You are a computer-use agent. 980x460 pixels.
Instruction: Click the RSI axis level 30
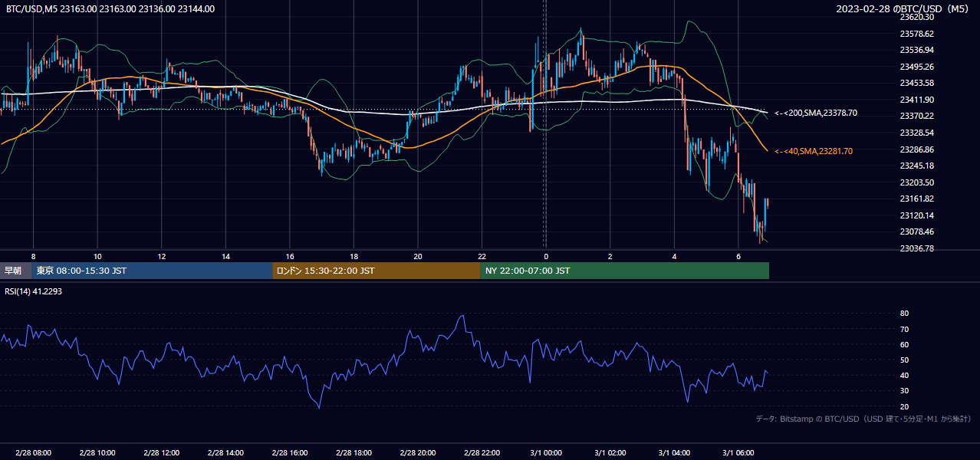tap(904, 391)
